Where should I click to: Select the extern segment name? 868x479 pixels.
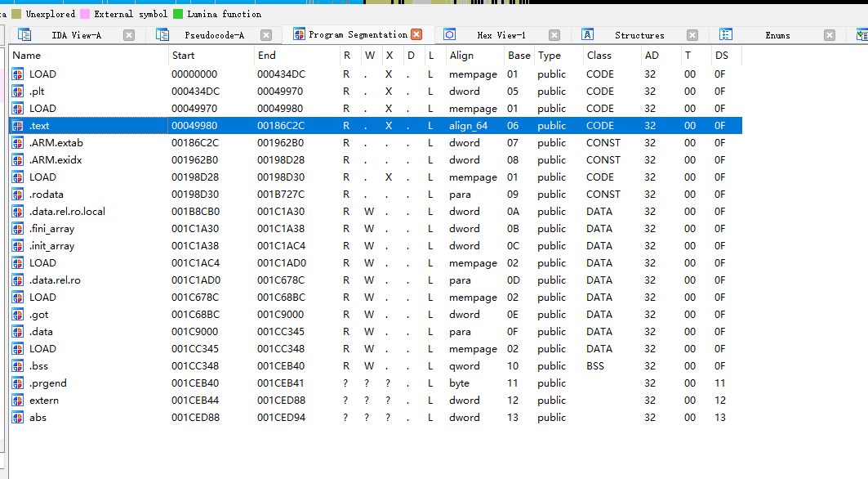(44, 401)
